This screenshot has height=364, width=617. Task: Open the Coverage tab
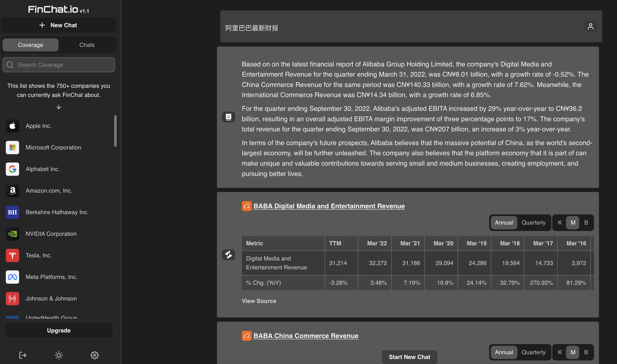point(31,45)
